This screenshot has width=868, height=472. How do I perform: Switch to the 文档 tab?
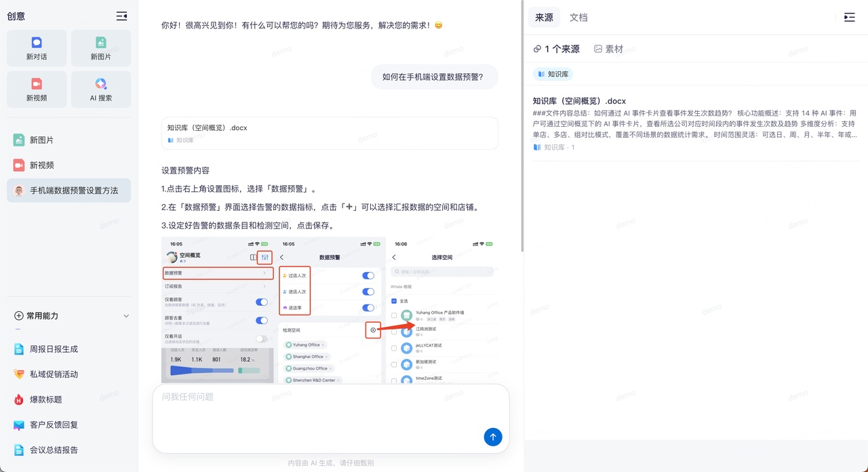pos(578,18)
